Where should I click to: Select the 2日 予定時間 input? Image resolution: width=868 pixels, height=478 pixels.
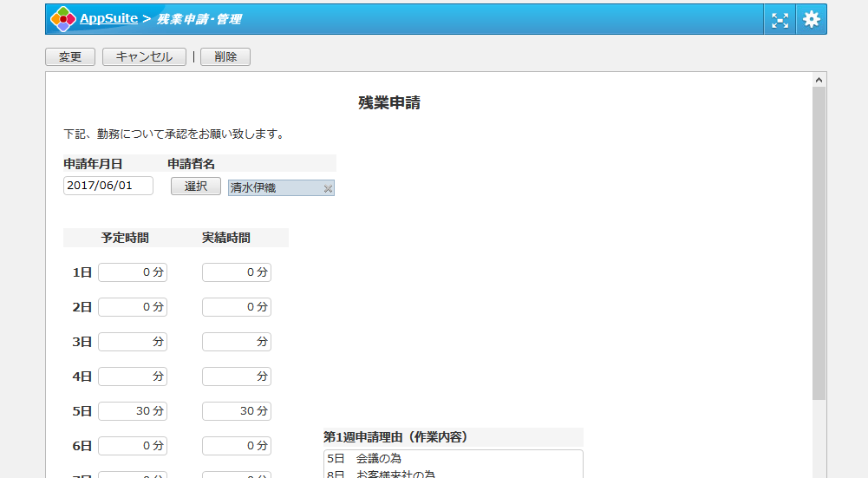coord(133,307)
